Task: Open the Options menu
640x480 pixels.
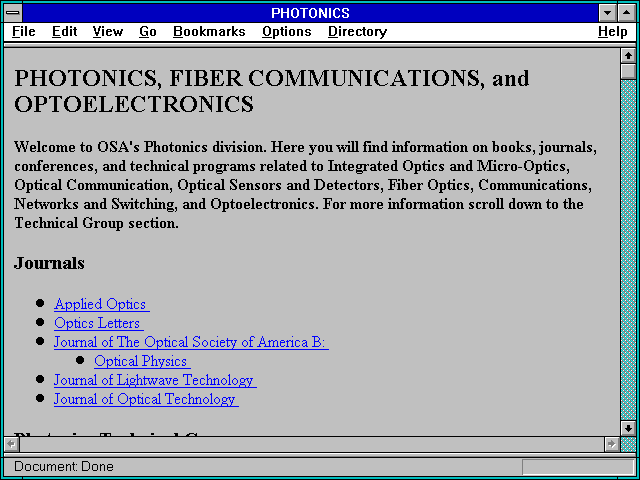Action: point(287,32)
